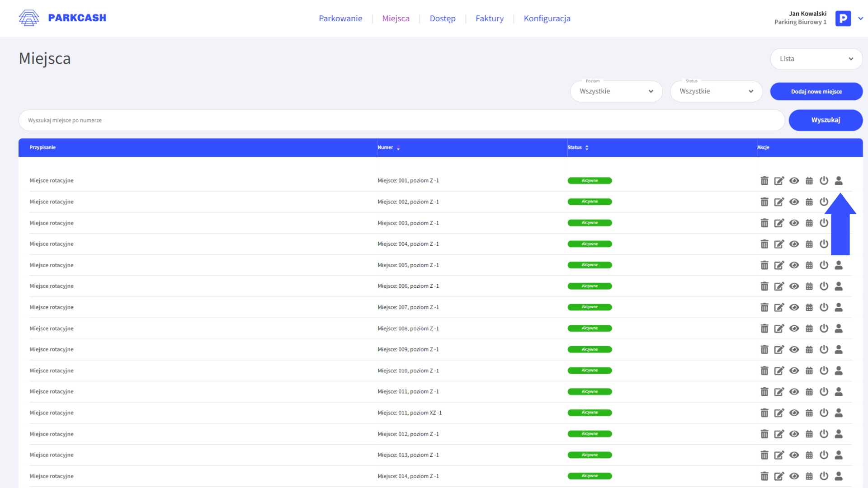This screenshot has width=868, height=488.
Task: Expand the Status filter dropdown
Action: coord(716,91)
